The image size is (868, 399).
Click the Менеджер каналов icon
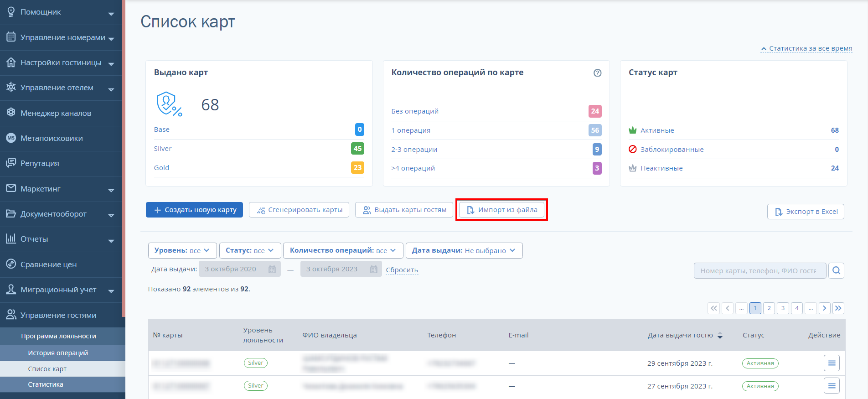click(x=11, y=113)
